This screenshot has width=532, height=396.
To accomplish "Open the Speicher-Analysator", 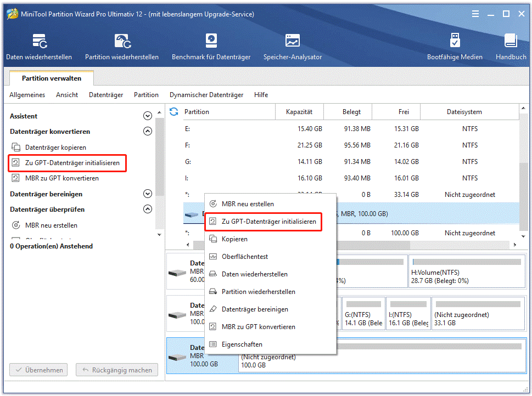I will pos(292,46).
